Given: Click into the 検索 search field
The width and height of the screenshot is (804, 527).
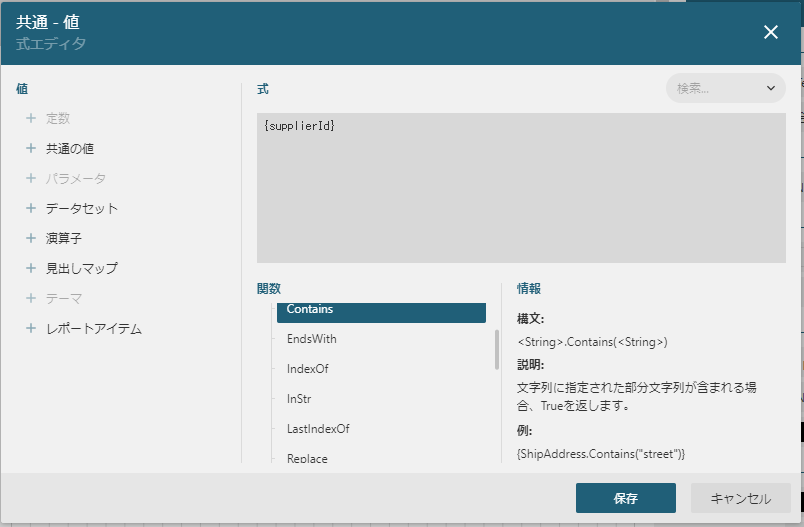Looking at the screenshot, I should point(712,88).
